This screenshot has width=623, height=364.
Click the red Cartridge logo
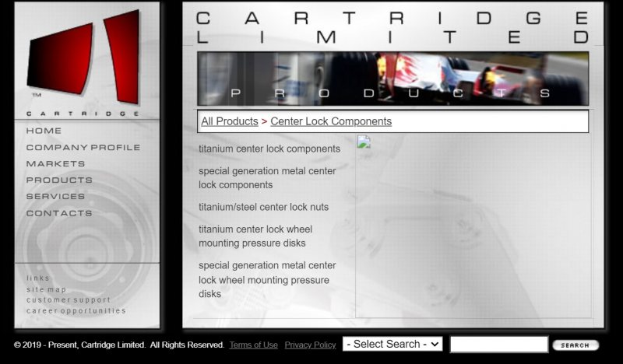tap(84, 58)
